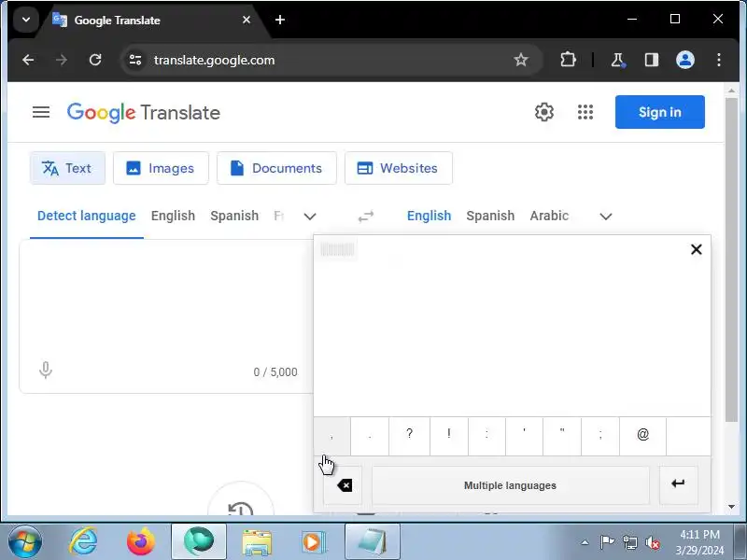
Task: Open Translate settings gear
Action: 544,112
